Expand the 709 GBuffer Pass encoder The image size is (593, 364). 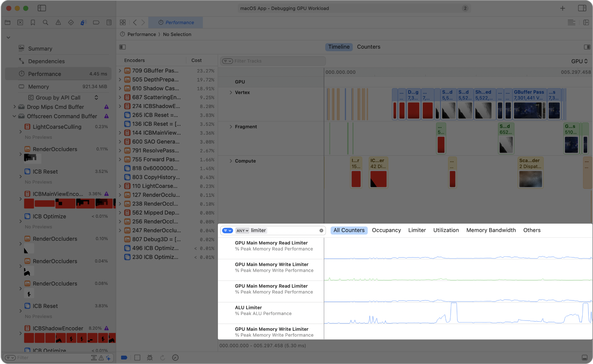[120, 71]
